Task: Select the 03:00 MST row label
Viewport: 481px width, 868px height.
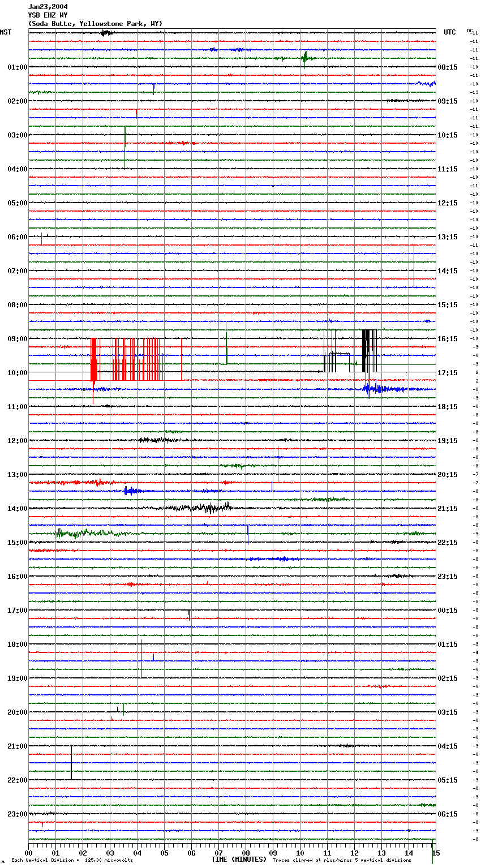Action: [17, 135]
